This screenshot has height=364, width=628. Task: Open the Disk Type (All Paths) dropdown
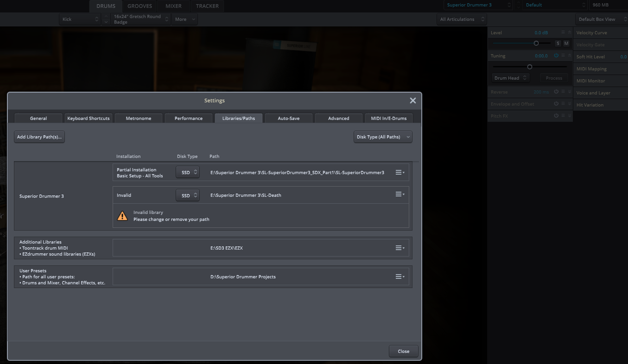tap(383, 137)
